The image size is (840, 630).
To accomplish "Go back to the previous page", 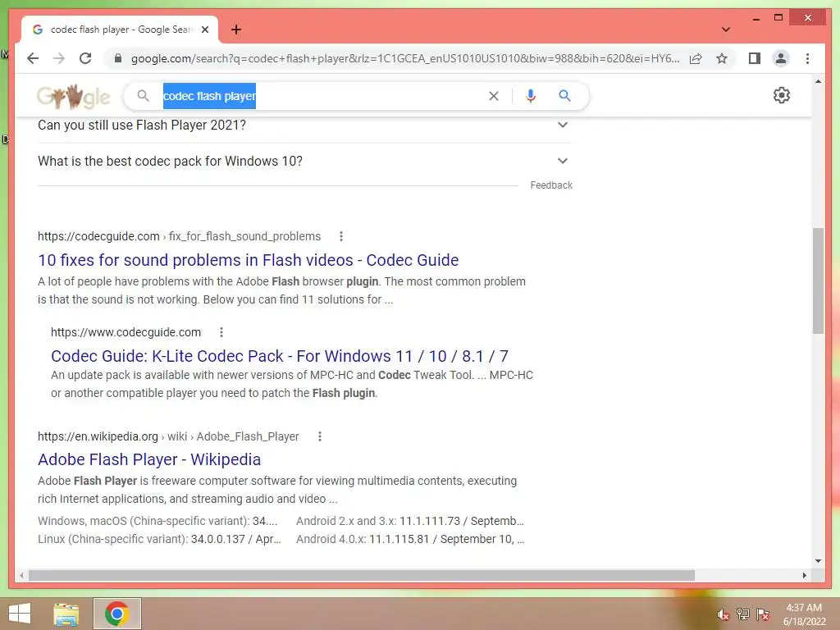I will 33,58.
